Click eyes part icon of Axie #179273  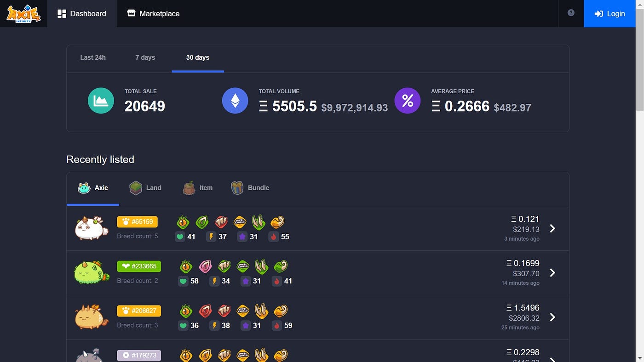186,356
